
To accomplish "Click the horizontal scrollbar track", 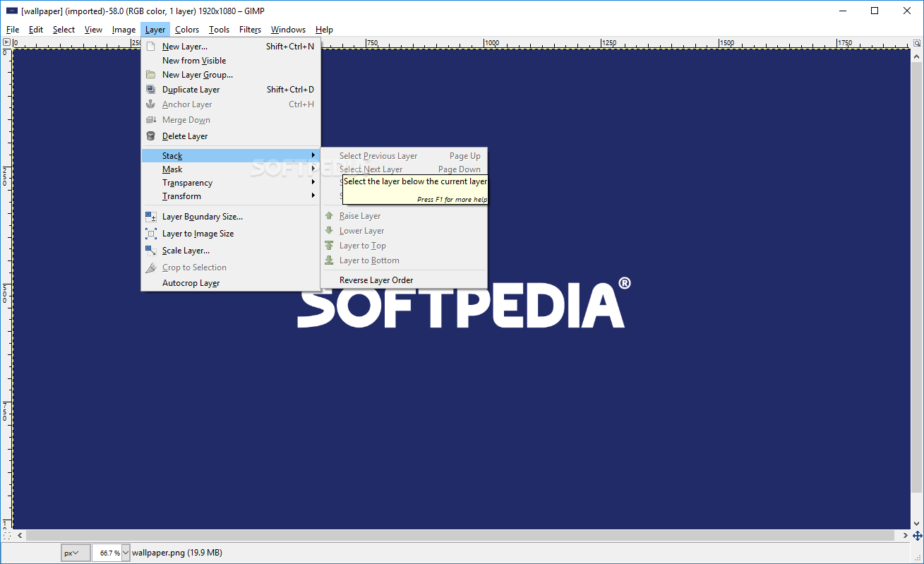I will pos(462,536).
